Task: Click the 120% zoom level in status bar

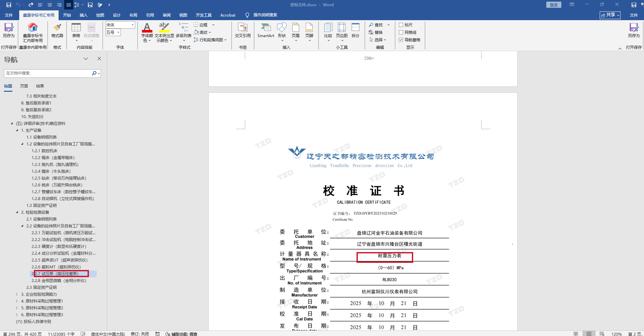Action: point(617,334)
